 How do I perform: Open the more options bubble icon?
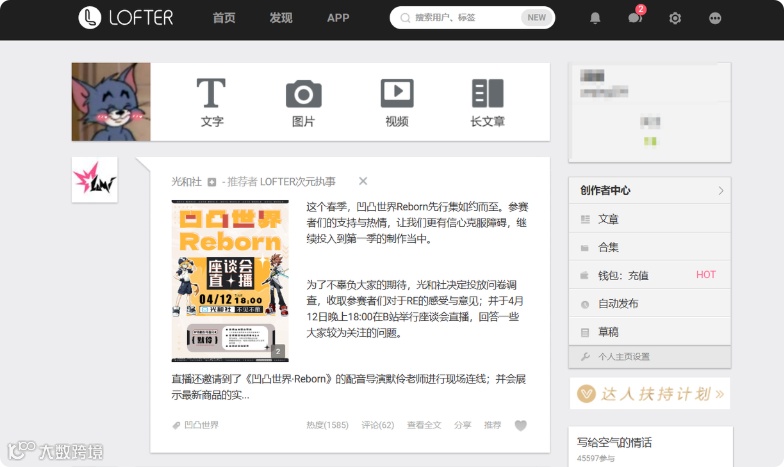(x=715, y=18)
